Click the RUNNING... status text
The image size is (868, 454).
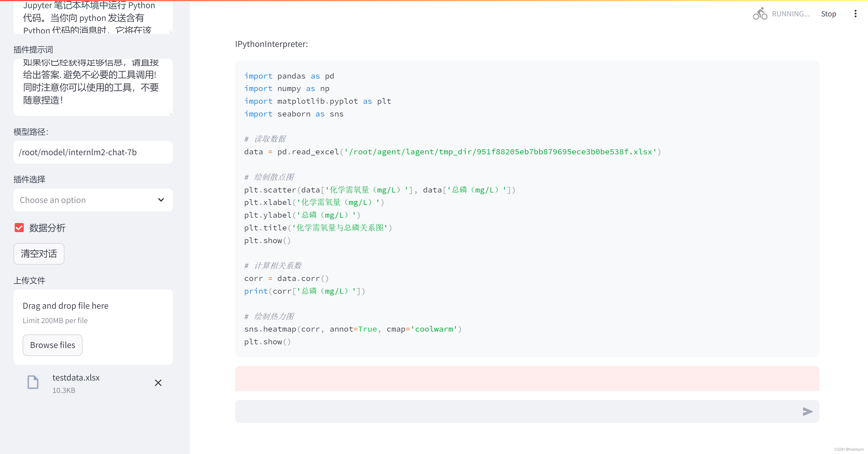pyautogui.click(x=791, y=14)
